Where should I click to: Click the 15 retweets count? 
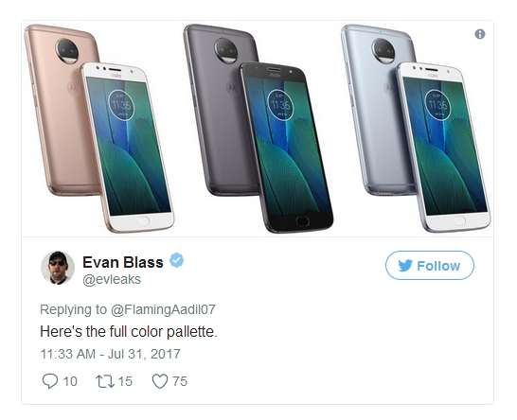(125, 381)
